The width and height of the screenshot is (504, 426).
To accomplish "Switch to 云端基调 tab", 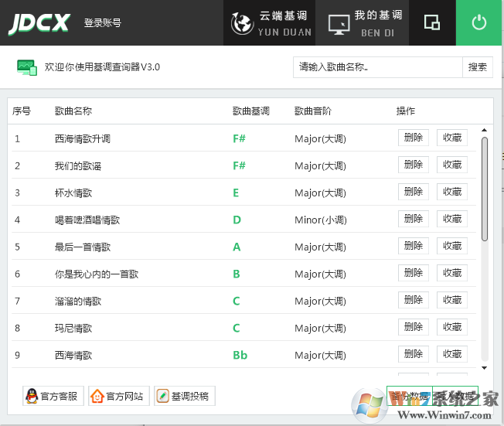I will pos(271,23).
